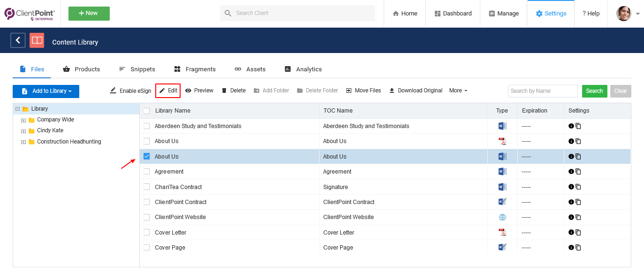Click the Preview eye button

coord(199,91)
